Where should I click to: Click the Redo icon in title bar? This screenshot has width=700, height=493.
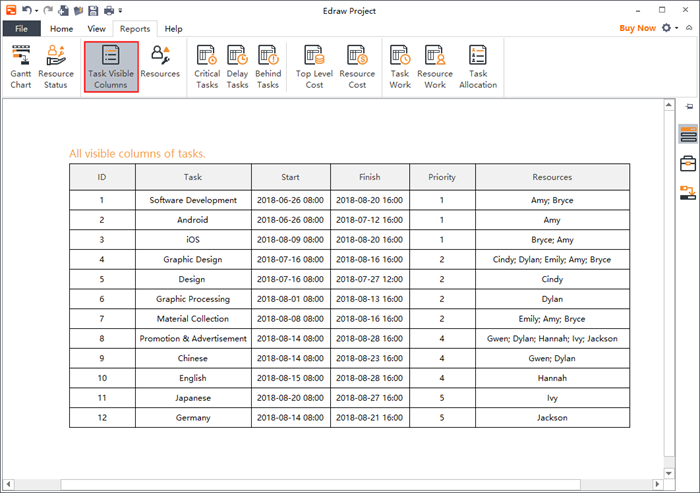[x=48, y=10]
